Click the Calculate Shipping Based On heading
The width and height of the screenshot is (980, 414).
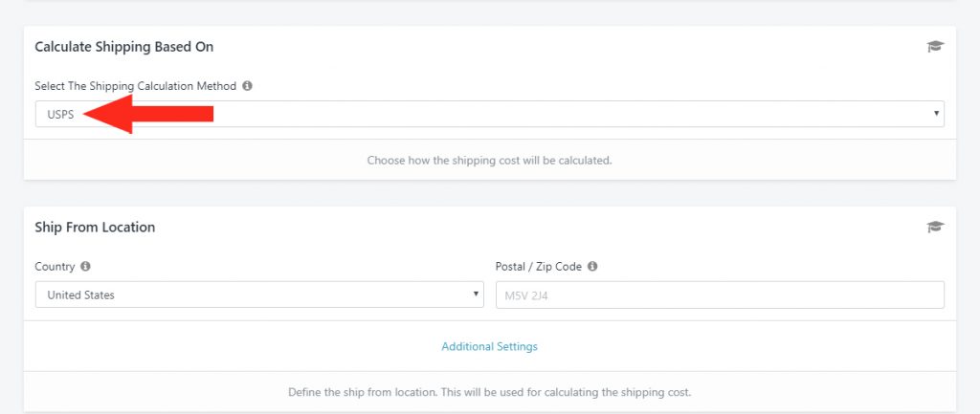(x=124, y=47)
